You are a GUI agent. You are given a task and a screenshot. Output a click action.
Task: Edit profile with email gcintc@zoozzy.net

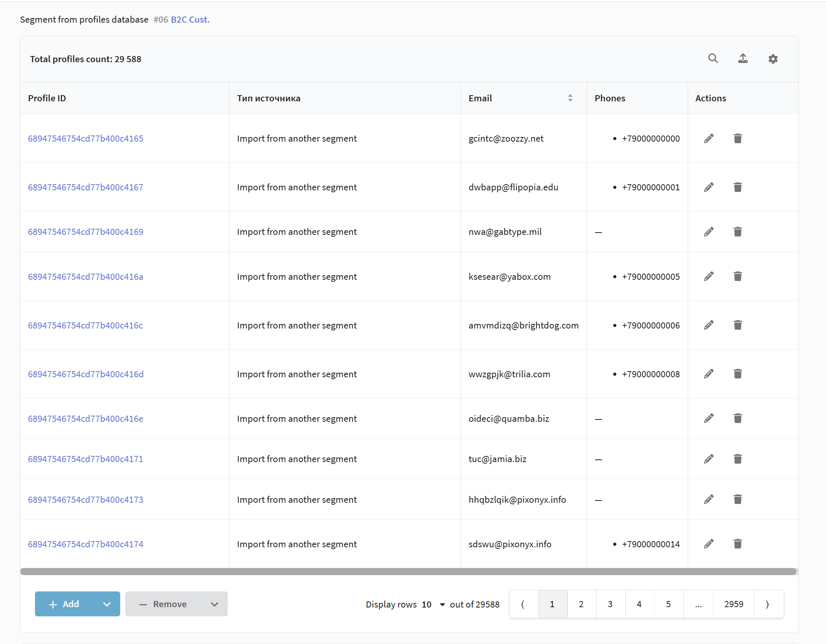708,139
